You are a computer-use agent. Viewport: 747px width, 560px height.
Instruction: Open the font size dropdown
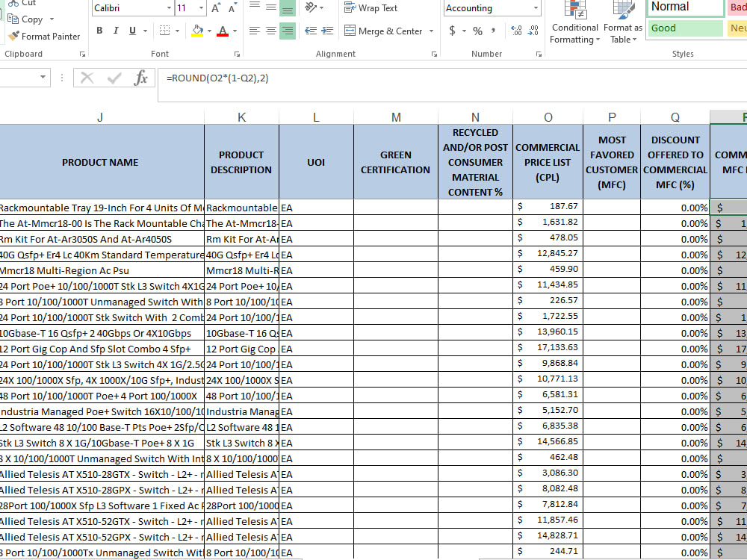coord(201,8)
